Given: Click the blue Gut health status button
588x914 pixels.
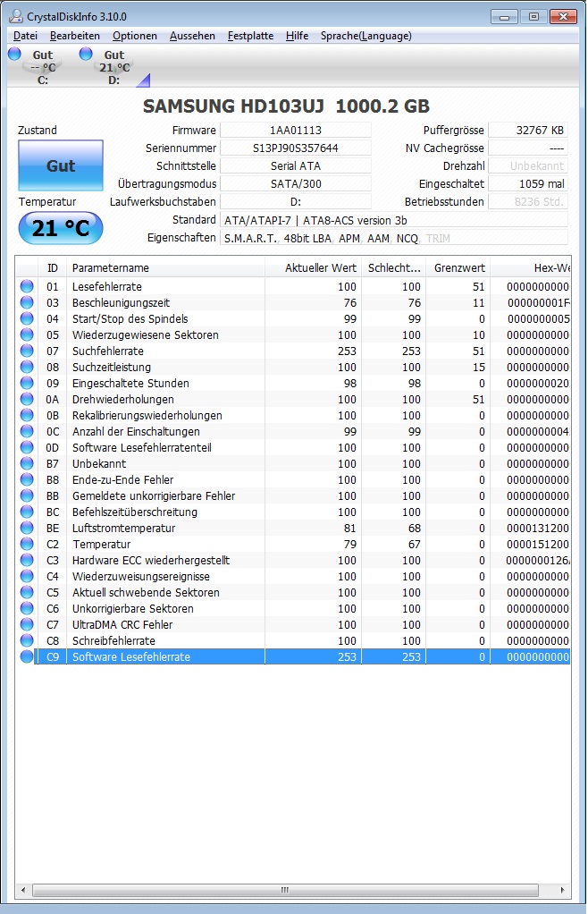Looking at the screenshot, I should (61, 165).
